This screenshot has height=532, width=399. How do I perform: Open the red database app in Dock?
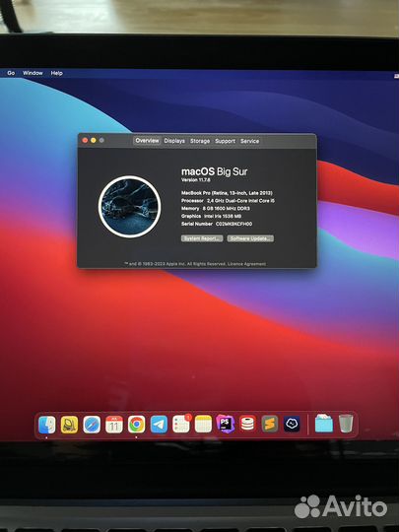[247, 424]
